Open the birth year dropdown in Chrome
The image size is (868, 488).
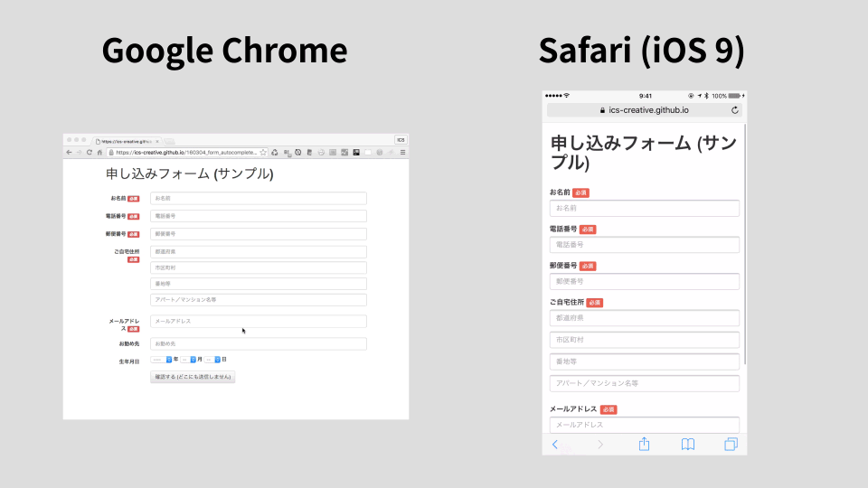162,360
